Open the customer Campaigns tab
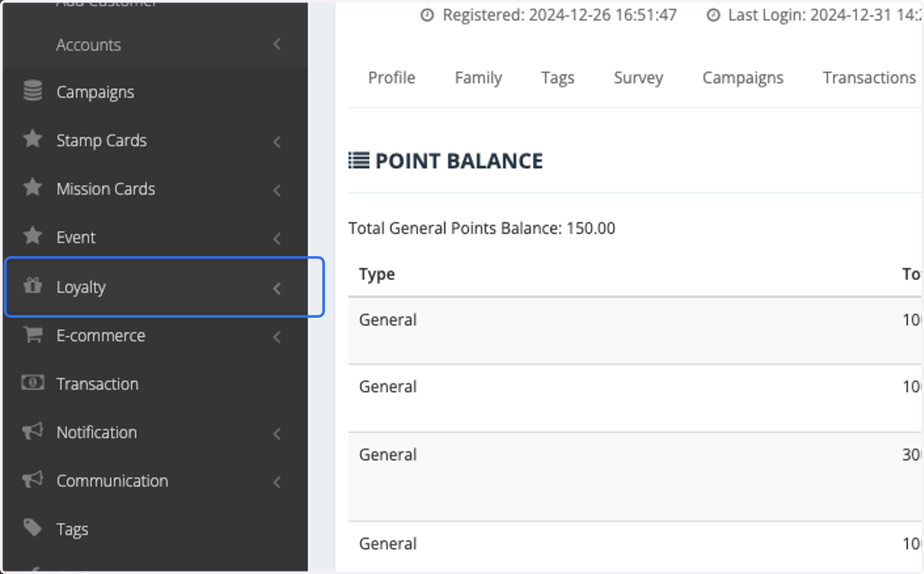The height and width of the screenshot is (574, 924). [743, 78]
